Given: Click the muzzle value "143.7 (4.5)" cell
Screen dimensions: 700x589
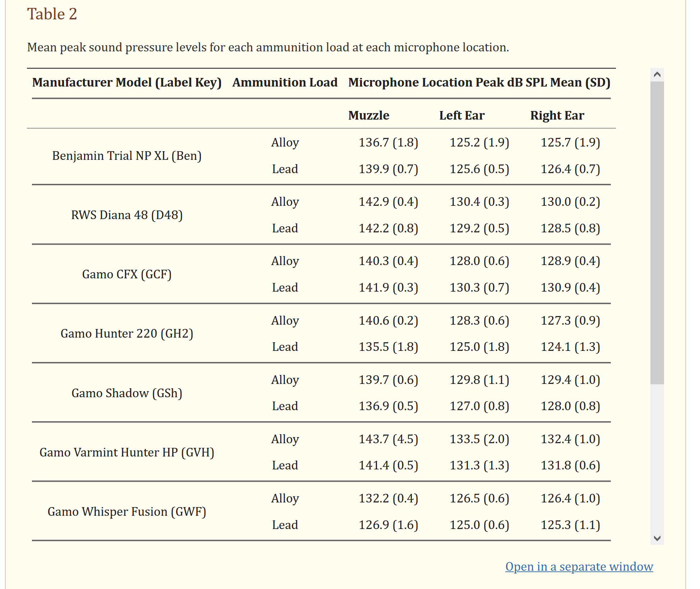Looking at the screenshot, I should pyautogui.click(x=388, y=439).
